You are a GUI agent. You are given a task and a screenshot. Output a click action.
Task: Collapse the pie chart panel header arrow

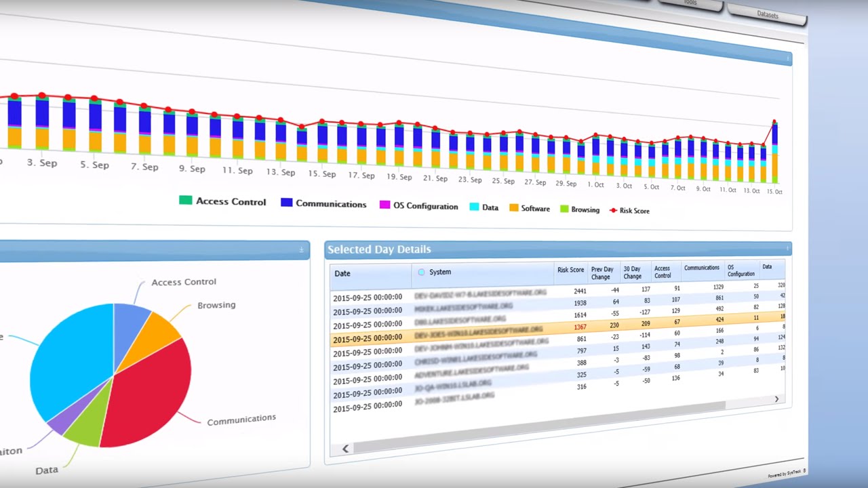302,249
